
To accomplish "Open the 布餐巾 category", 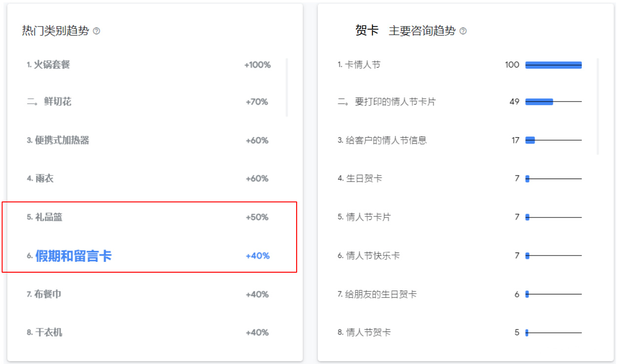I will click(x=48, y=294).
